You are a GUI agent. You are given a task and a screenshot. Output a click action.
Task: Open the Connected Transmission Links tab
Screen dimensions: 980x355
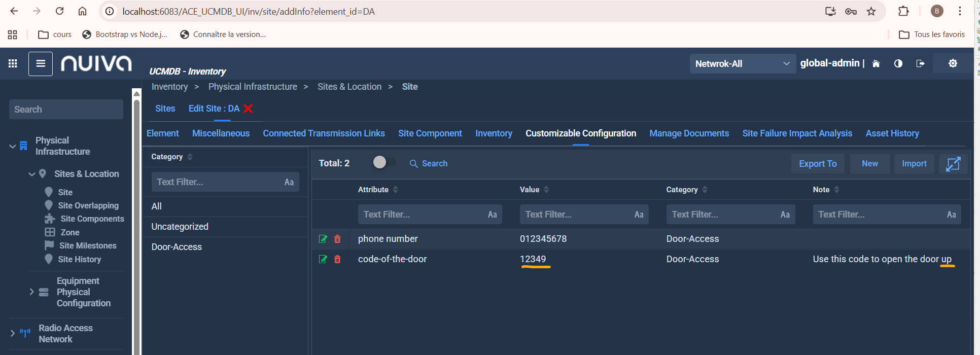tap(324, 133)
